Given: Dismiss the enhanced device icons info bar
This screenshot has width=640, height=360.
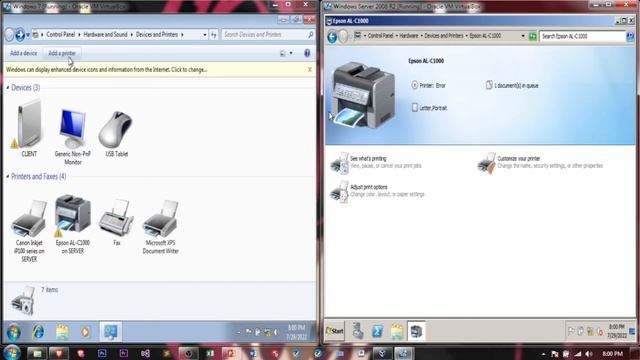Looking at the screenshot, I should click(x=310, y=70).
